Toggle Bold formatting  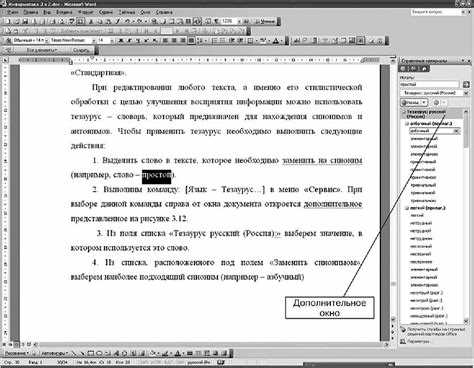[x=121, y=40]
